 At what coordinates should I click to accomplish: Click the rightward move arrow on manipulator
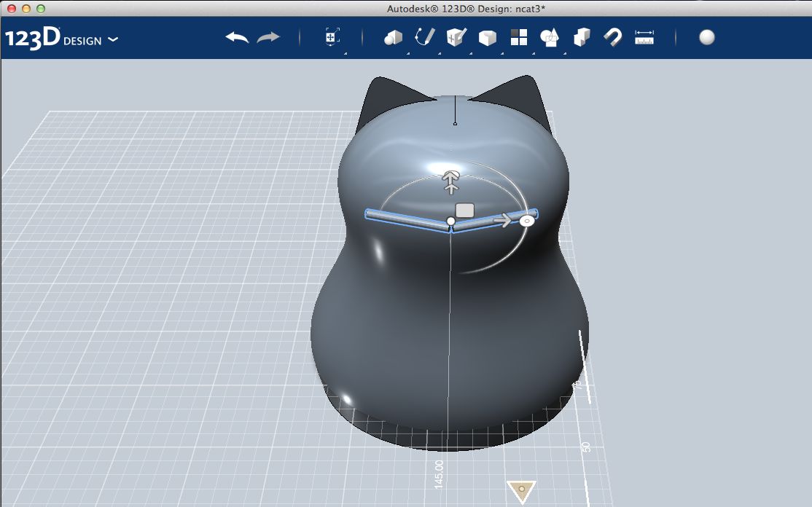(502, 221)
